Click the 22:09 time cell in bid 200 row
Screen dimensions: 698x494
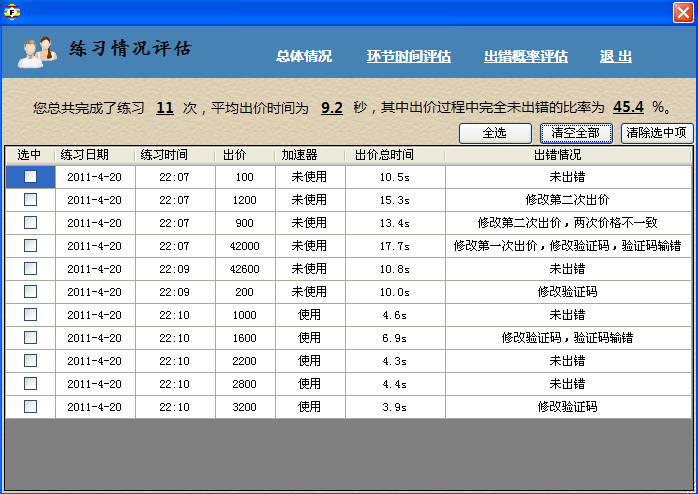tap(175, 292)
